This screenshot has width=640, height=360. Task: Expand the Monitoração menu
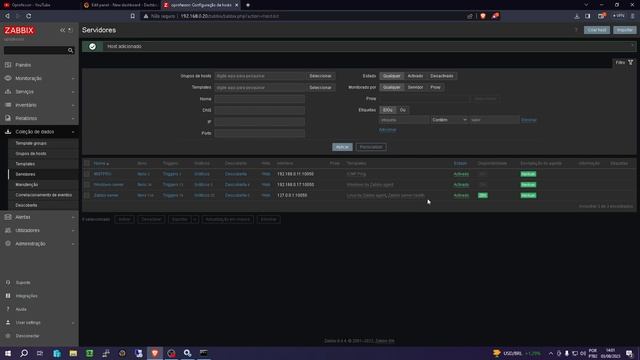[x=73, y=78]
